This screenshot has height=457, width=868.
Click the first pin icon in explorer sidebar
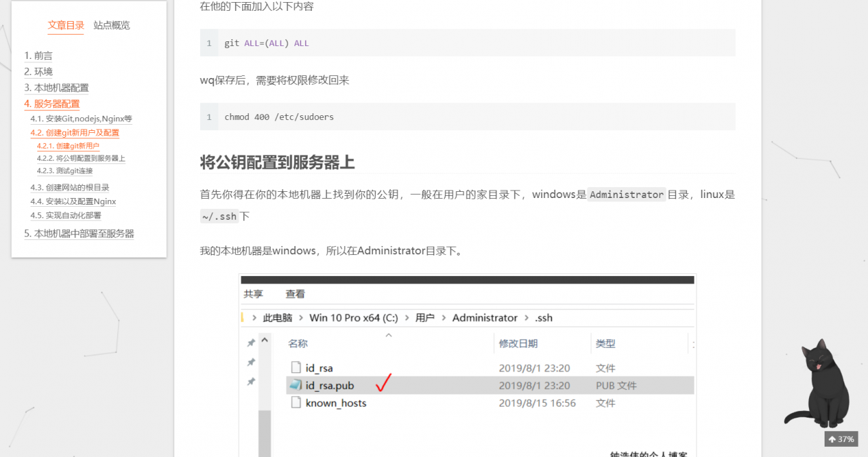251,343
